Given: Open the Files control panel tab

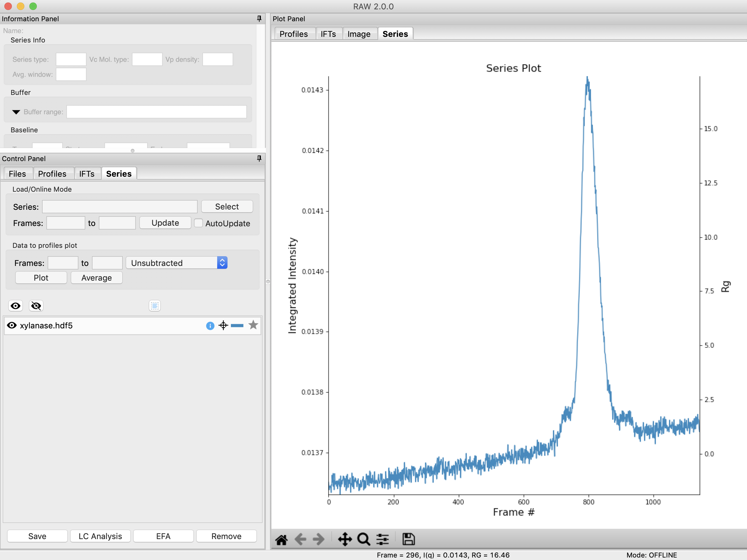Looking at the screenshot, I should pyautogui.click(x=17, y=174).
